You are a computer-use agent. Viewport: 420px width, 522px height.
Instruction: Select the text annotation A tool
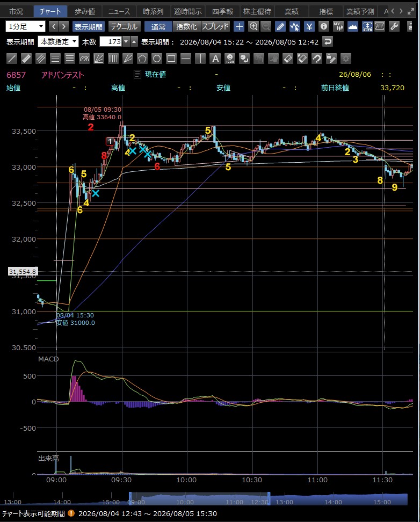coord(215,59)
